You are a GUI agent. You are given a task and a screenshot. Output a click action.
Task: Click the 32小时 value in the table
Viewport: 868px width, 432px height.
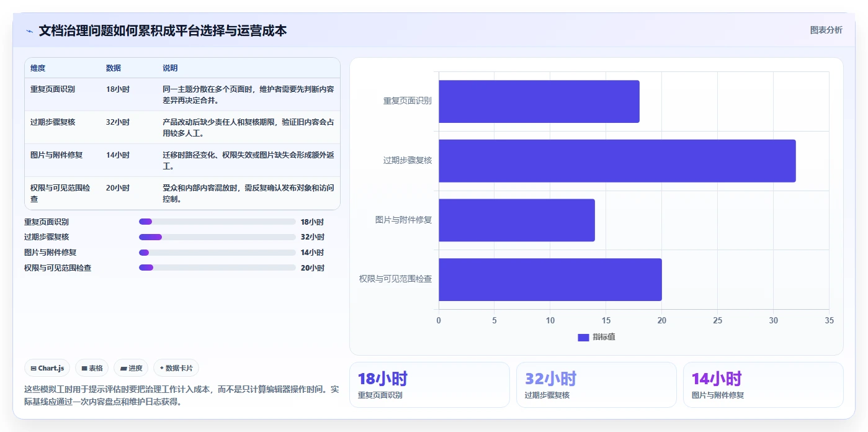118,122
